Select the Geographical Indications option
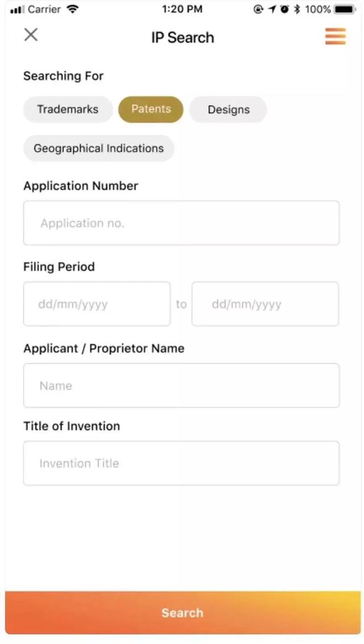The height and width of the screenshot is (644, 364). coord(98,148)
